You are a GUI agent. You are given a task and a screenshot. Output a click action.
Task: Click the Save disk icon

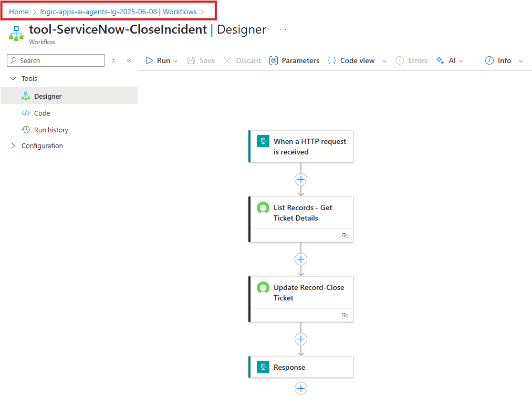(191, 60)
